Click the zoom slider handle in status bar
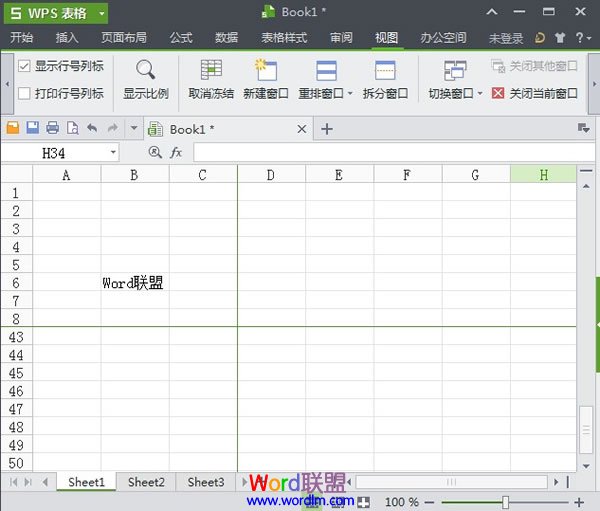The height and width of the screenshot is (511, 600). tap(506, 502)
